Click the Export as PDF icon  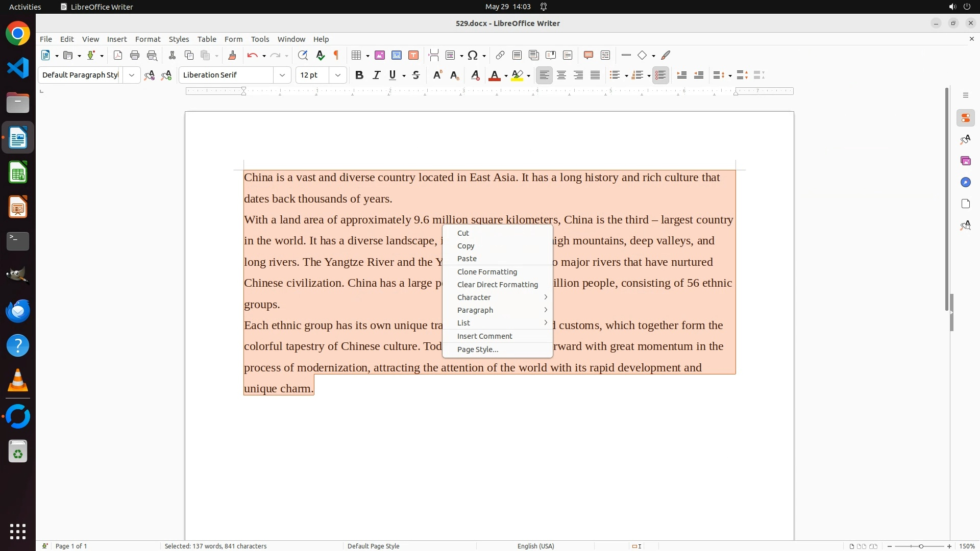click(118, 55)
